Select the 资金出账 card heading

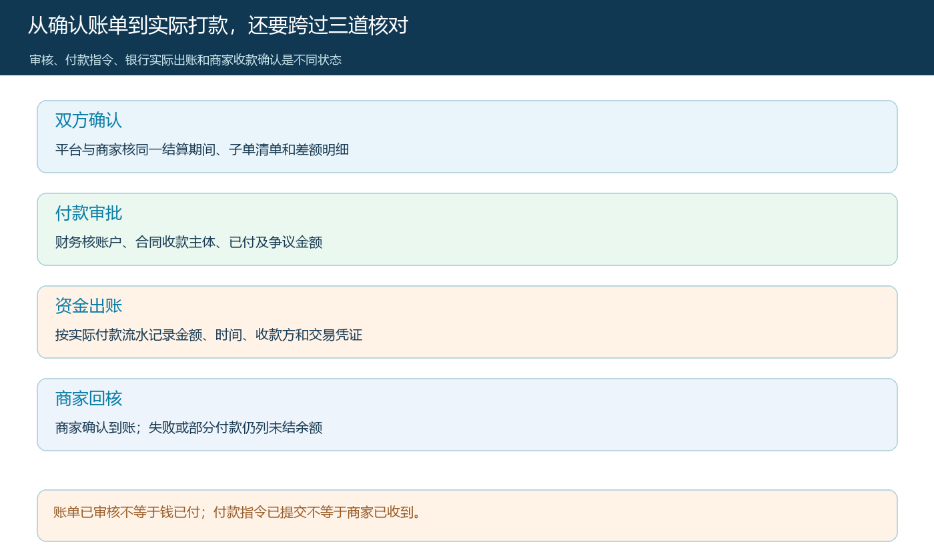tap(89, 306)
